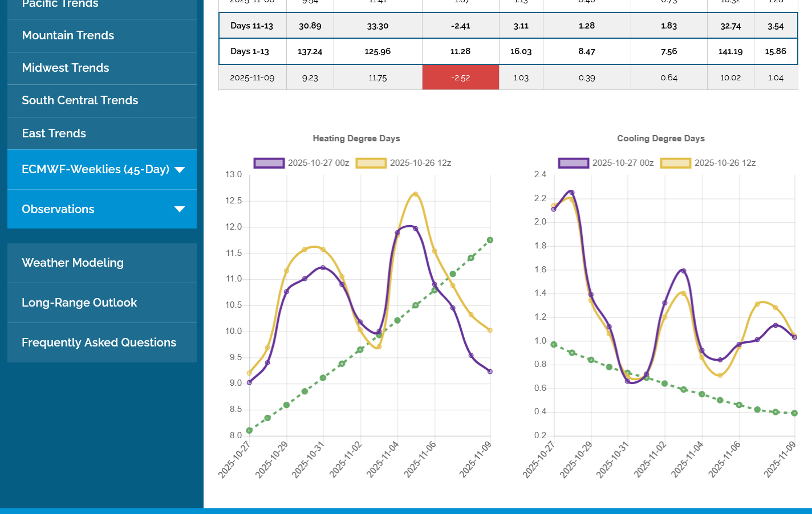Expand the Observations menu arrow
The image size is (812, 514).
180,209
